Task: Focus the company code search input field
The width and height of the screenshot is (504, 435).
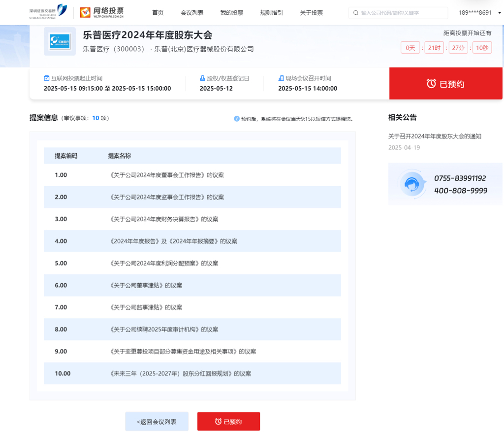Action: click(x=398, y=13)
